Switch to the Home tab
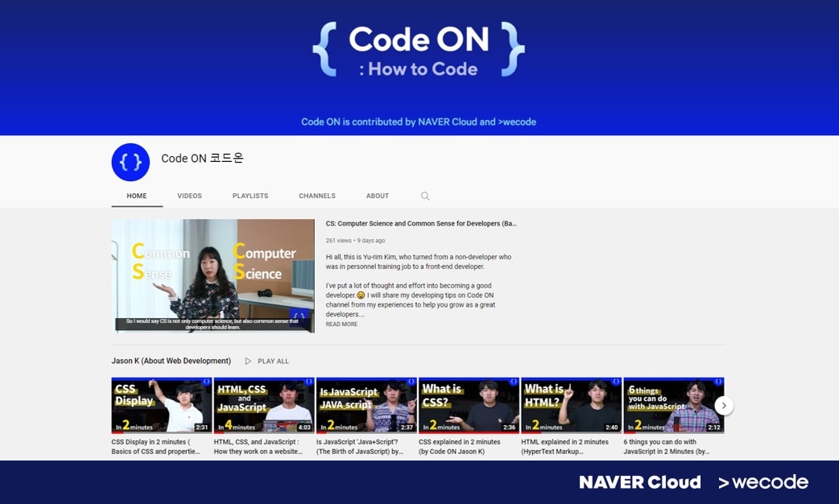The image size is (839, 504). click(137, 196)
